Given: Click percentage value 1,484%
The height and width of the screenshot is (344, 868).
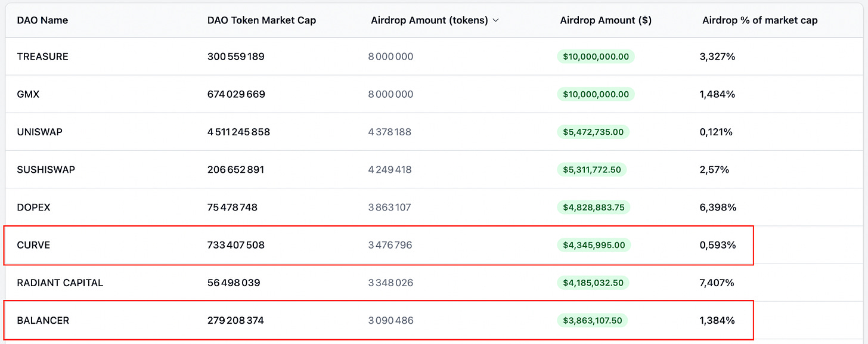Looking at the screenshot, I should (717, 94).
